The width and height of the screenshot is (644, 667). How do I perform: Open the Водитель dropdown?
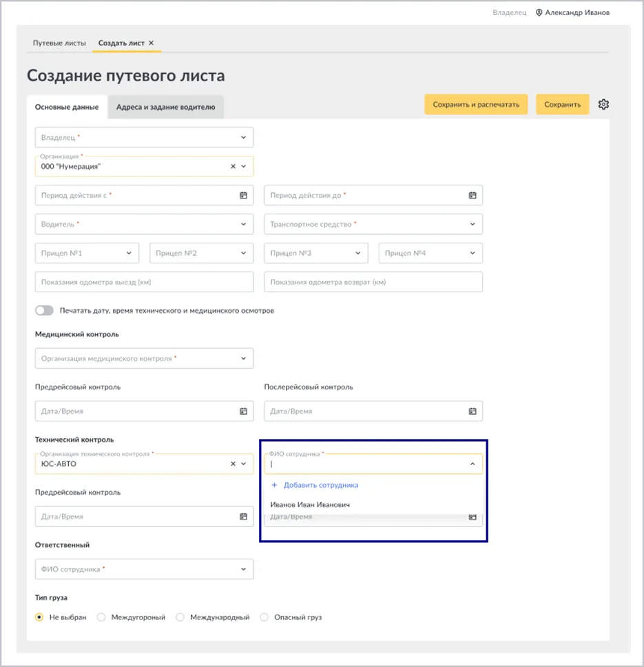click(144, 224)
